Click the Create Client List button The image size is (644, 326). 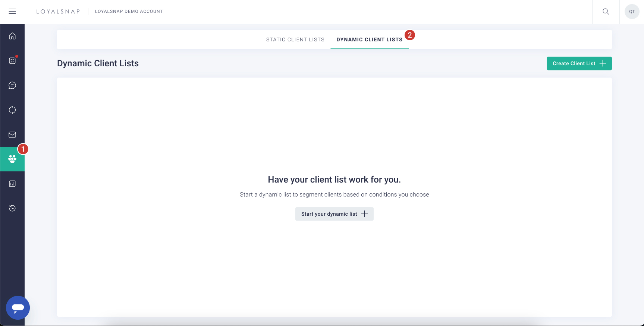579,63
